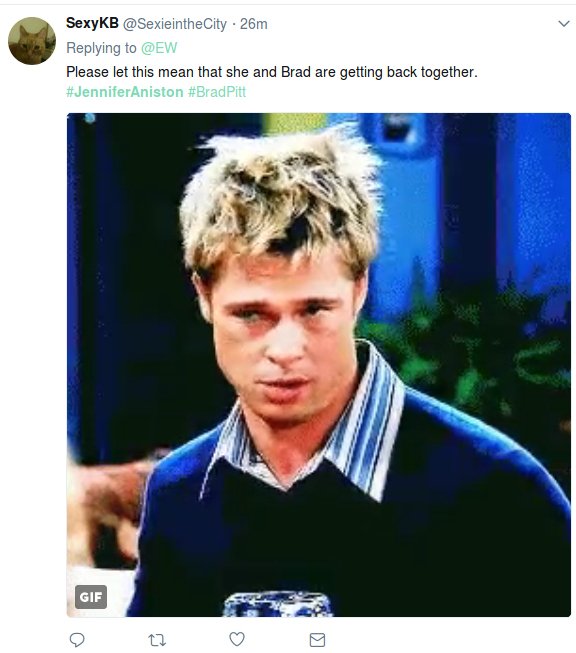Viewport: 576px width, 653px height.
Task: Play the GIF of the blond man
Action: coord(319,365)
